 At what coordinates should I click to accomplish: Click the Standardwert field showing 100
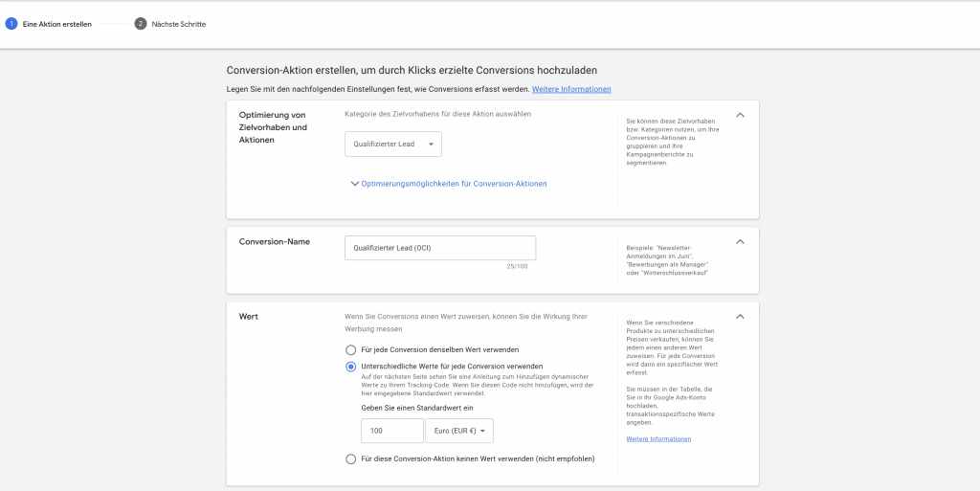click(x=391, y=432)
